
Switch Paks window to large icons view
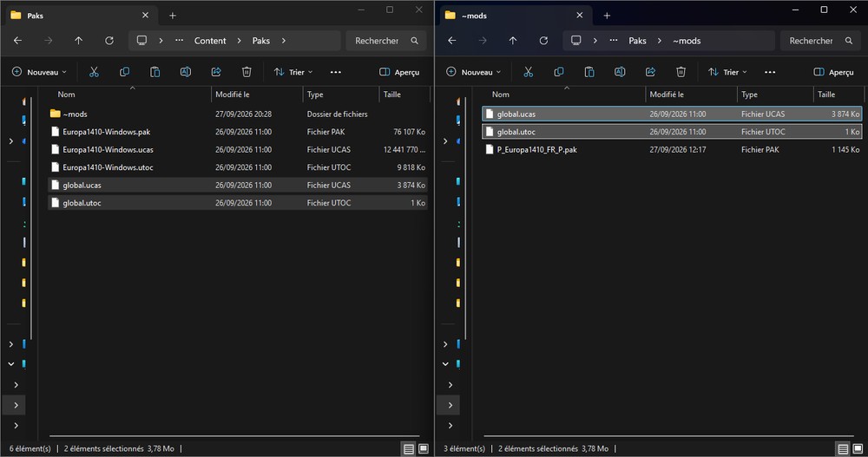pyautogui.click(x=424, y=448)
